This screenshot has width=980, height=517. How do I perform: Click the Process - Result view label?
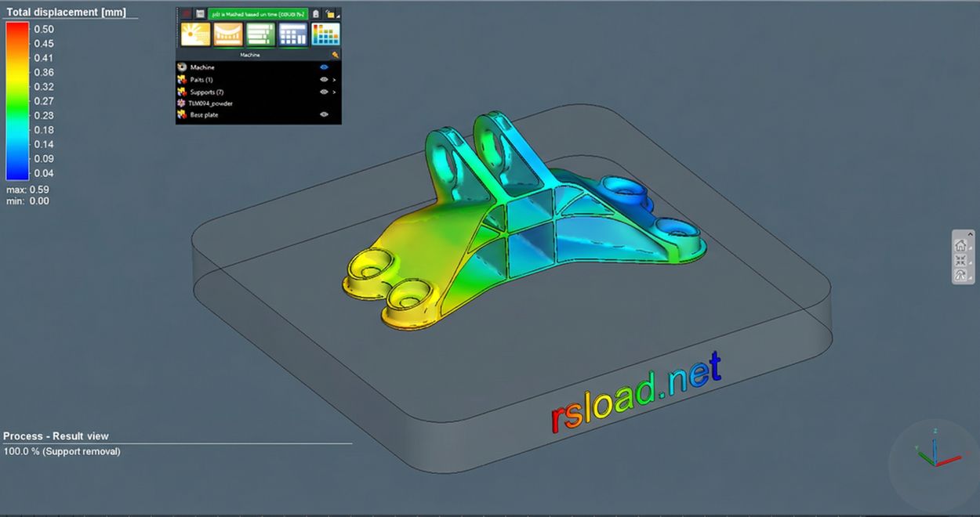pyautogui.click(x=55, y=436)
